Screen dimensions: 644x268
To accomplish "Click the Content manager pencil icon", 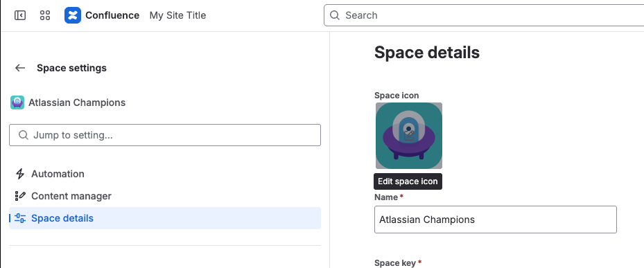I will pyautogui.click(x=19, y=196).
